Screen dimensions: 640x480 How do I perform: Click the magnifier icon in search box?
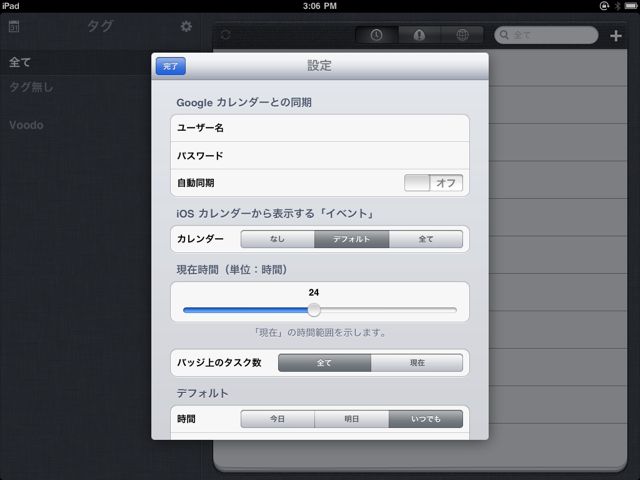click(504, 35)
